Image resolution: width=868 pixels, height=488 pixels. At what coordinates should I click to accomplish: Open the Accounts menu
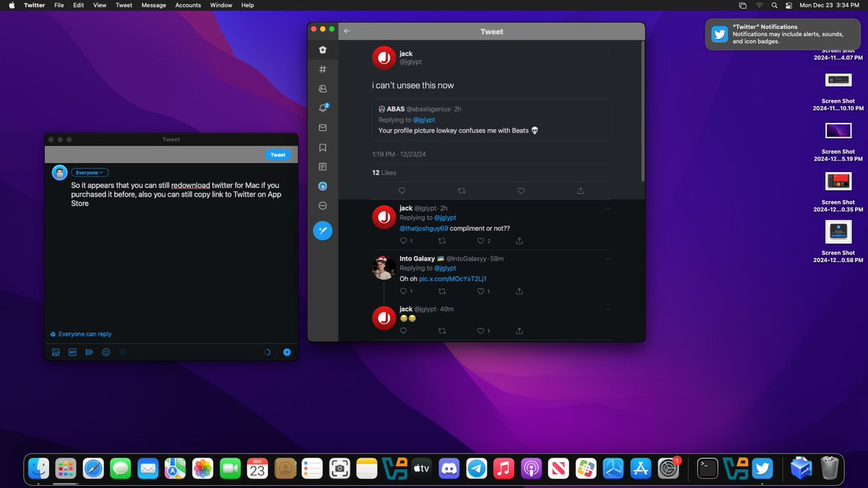click(x=188, y=5)
